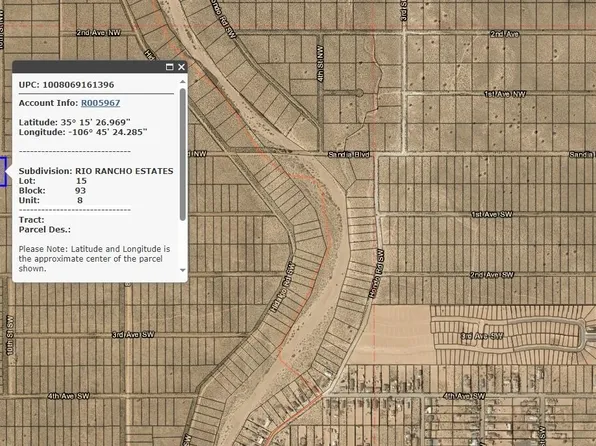Click the 2nd Ave NW map label

click(x=98, y=33)
